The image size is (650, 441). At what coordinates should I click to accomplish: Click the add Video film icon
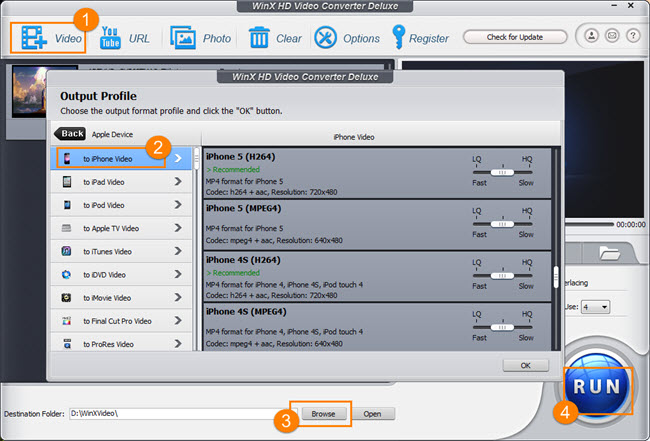(x=34, y=38)
